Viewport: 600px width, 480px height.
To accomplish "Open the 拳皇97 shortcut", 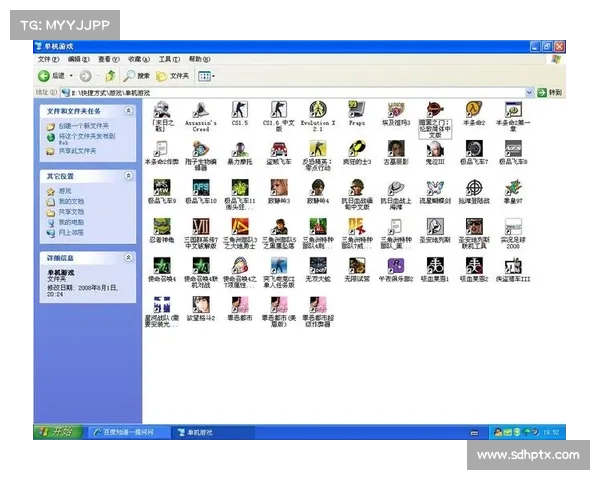I will tap(513, 191).
